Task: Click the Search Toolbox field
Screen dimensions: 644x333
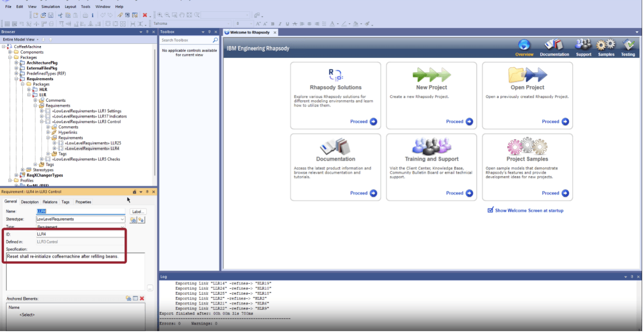Action: [186, 41]
